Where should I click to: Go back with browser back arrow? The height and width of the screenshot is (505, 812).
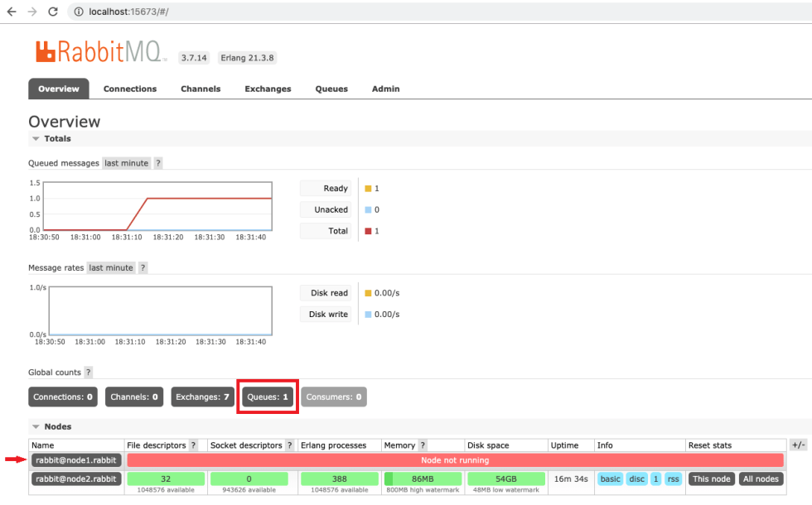coord(12,12)
